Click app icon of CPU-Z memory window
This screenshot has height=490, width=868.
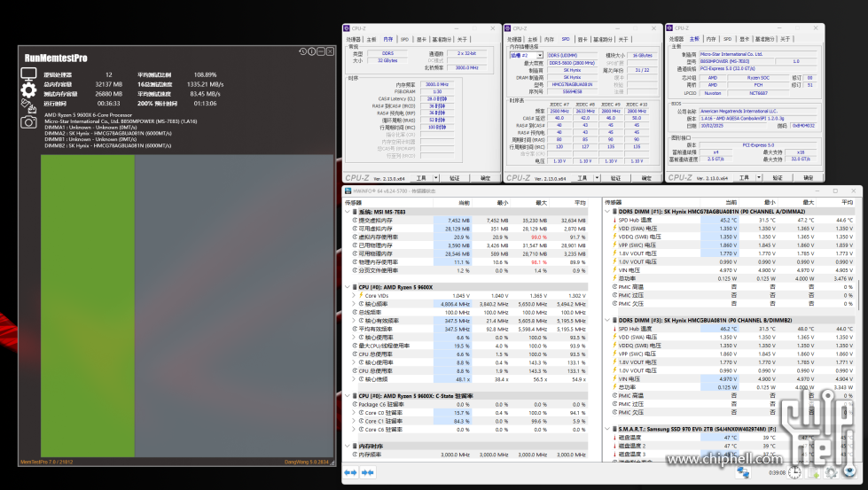point(347,28)
